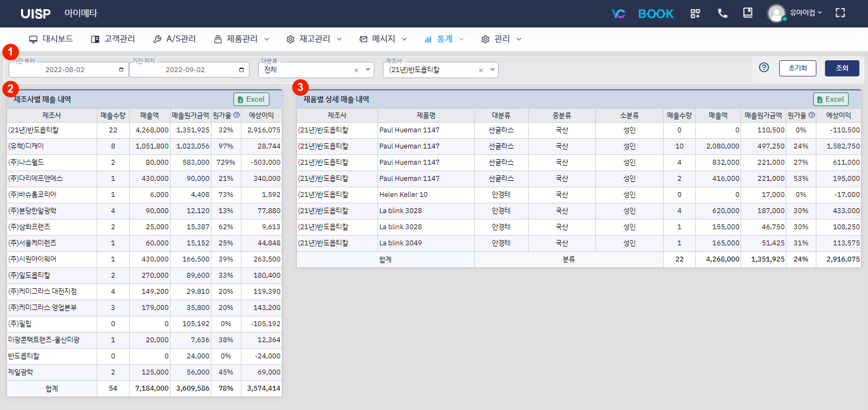Click the 관리 gear icon
Image resolution: width=868 pixels, height=410 pixels.
click(x=485, y=39)
